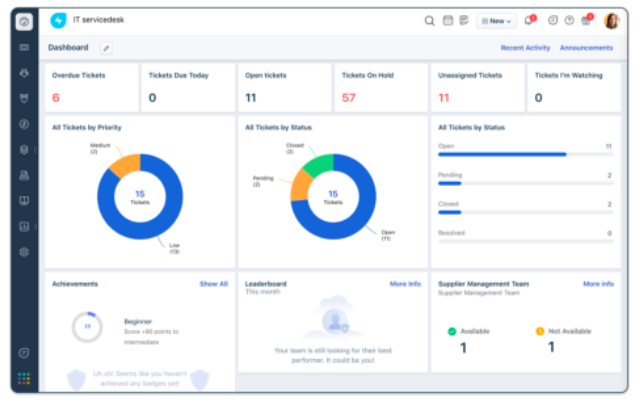Click the Open (11) label in Status donut
The image size is (642, 405).
tap(388, 235)
